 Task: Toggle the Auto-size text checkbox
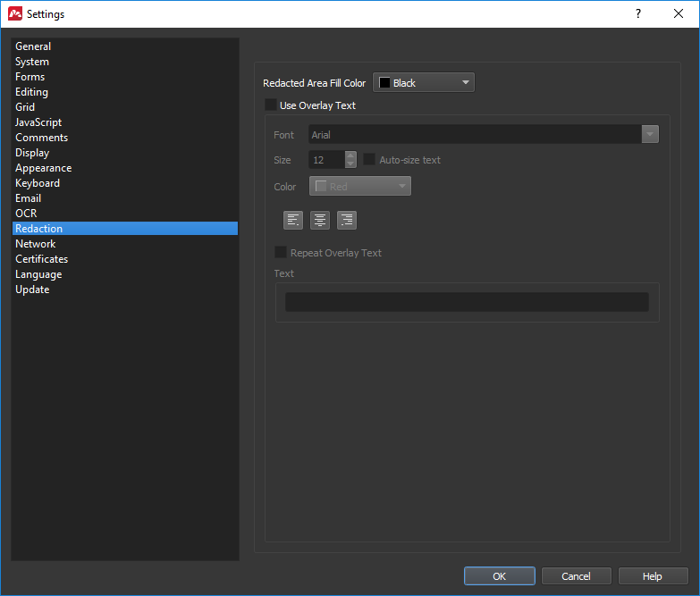pyautogui.click(x=368, y=159)
